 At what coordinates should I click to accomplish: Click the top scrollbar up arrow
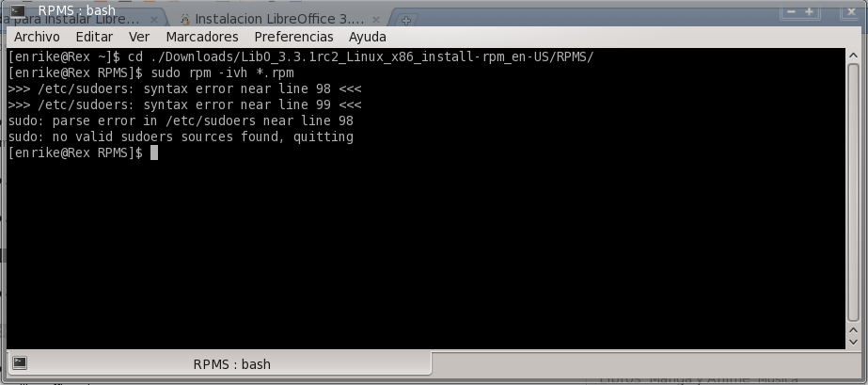pyautogui.click(x=854, y=55)
